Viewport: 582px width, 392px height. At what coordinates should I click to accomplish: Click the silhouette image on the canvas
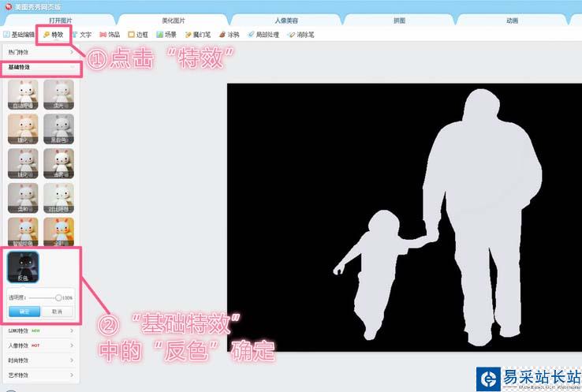click(405, 218)
